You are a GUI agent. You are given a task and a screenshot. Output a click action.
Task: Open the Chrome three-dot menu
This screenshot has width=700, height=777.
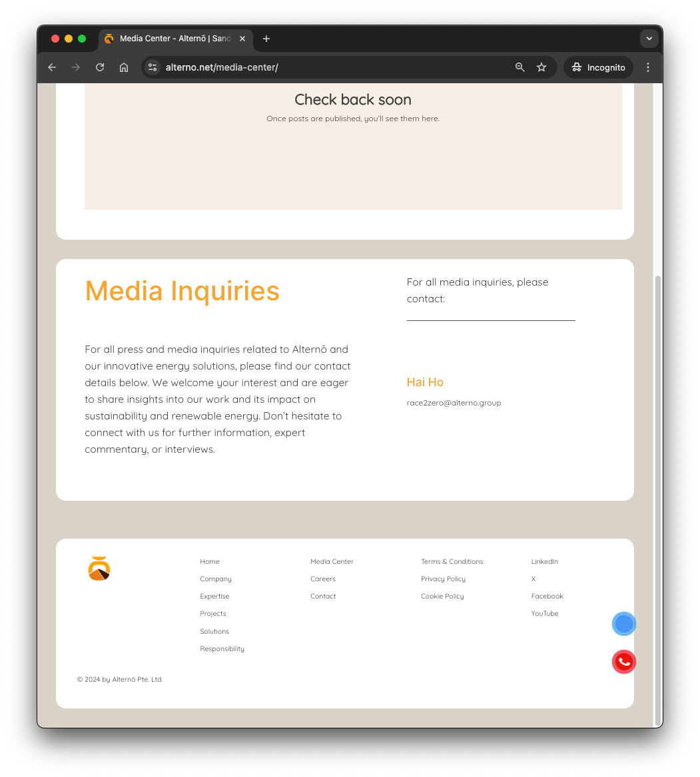coord(648,67)
